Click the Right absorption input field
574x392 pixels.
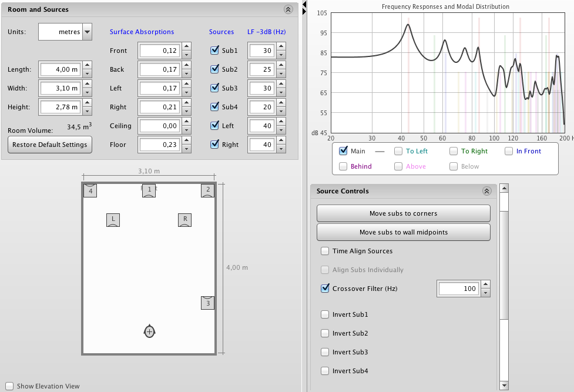point(160,107)
